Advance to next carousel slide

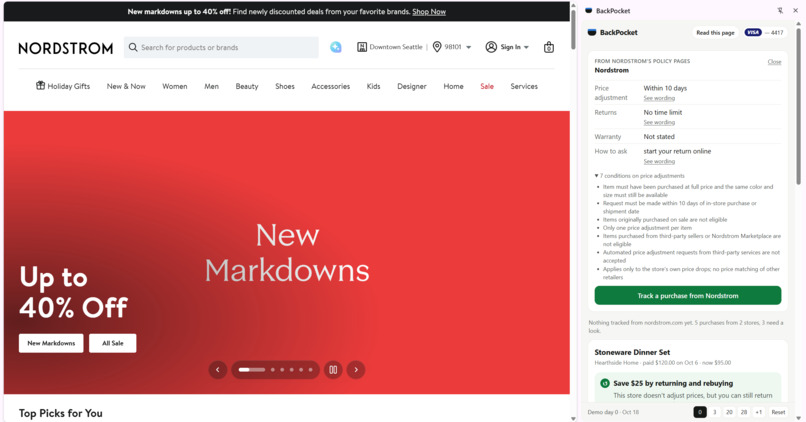click(356, 370)
